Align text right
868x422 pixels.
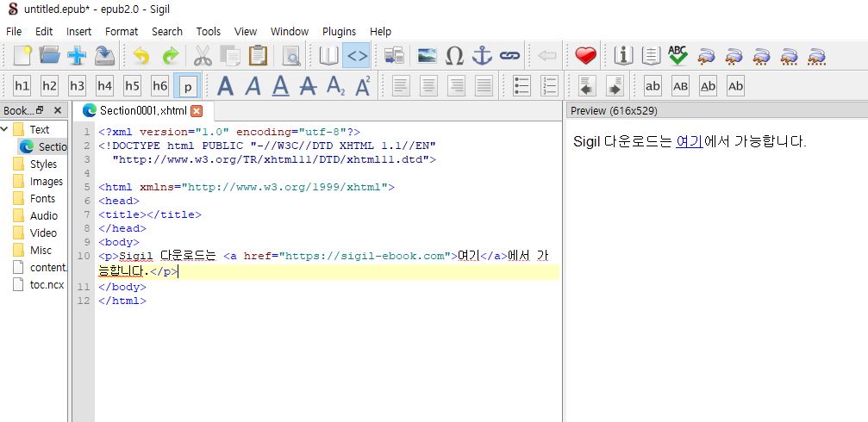pyautogui.click(x=456, y=86)
